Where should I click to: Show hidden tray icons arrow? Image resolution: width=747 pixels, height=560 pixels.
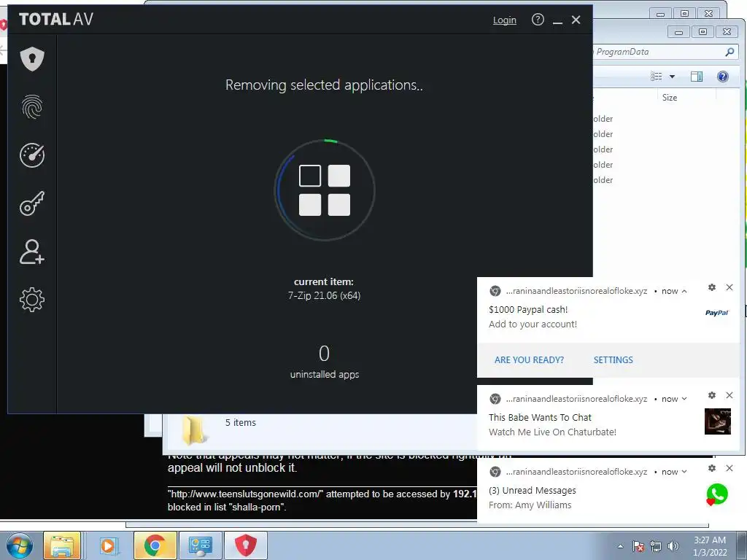point(620,546)
